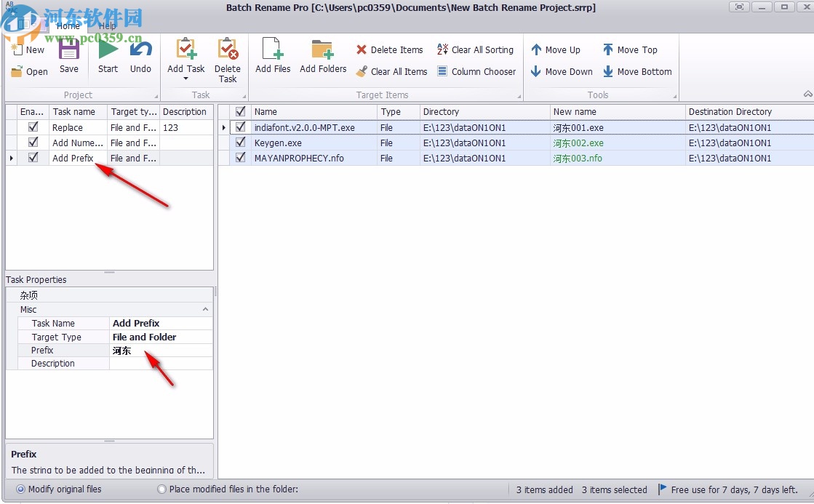Screen dimensions: 814x504
Task: Move Up the selected item
Action: [x=556, y=50]
